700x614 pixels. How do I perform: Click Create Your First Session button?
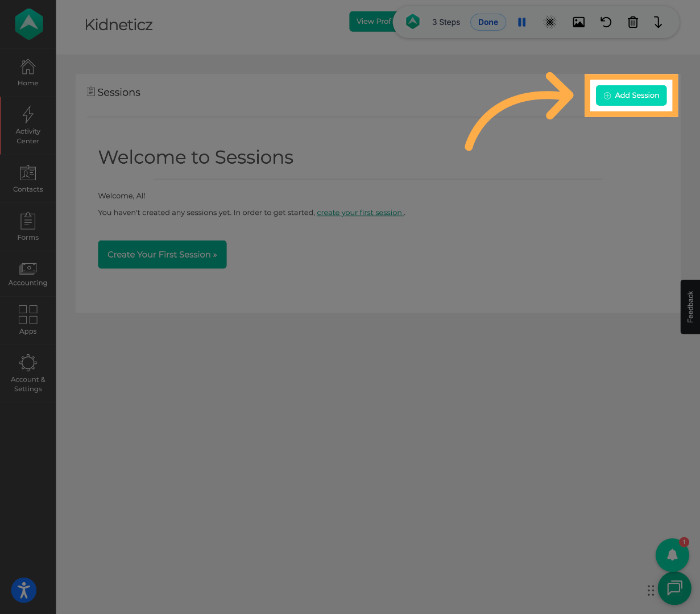162,254
